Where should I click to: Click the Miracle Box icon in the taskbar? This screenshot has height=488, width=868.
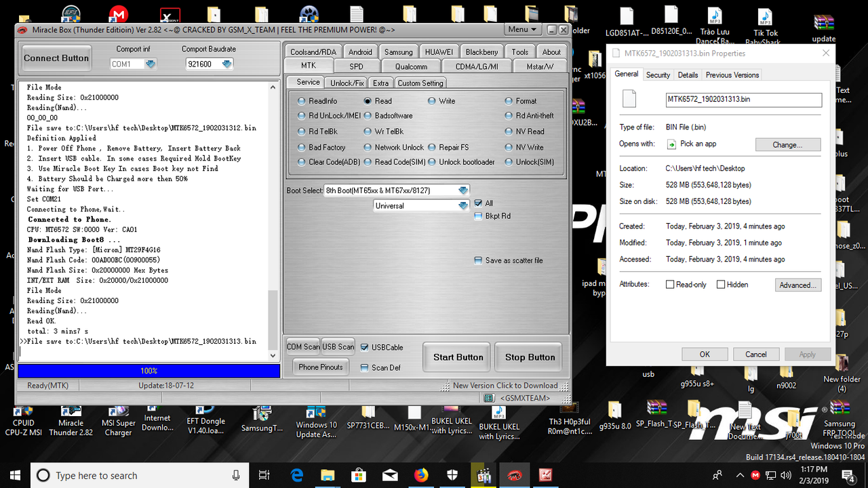514,475
